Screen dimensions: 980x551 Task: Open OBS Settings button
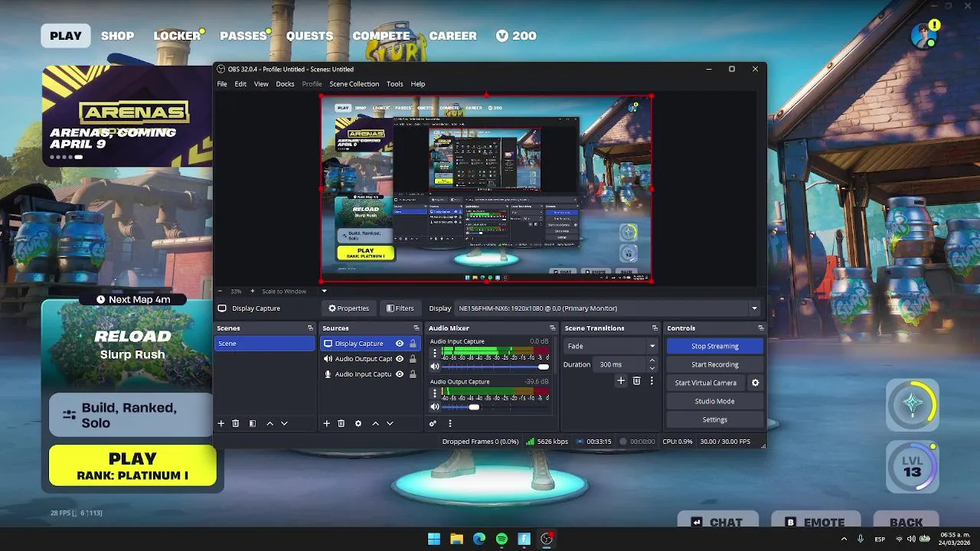[x=714, y=419]
